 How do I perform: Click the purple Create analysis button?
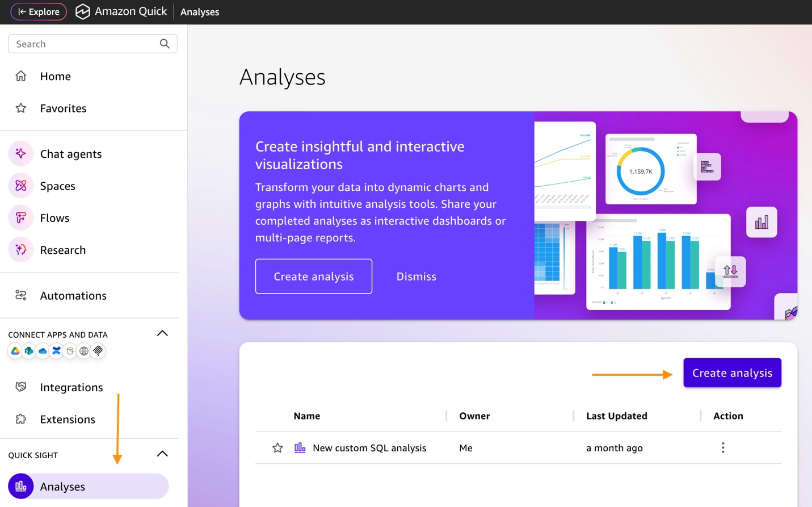coord(732,373)
